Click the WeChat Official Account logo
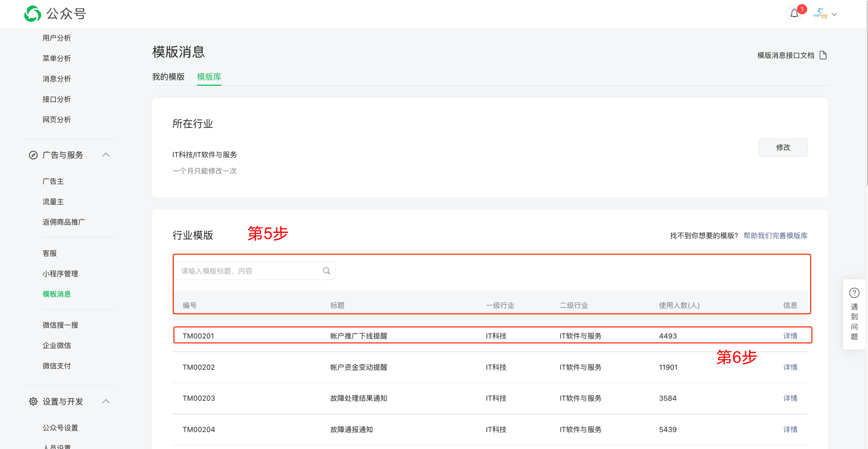 tap(33, 14)
